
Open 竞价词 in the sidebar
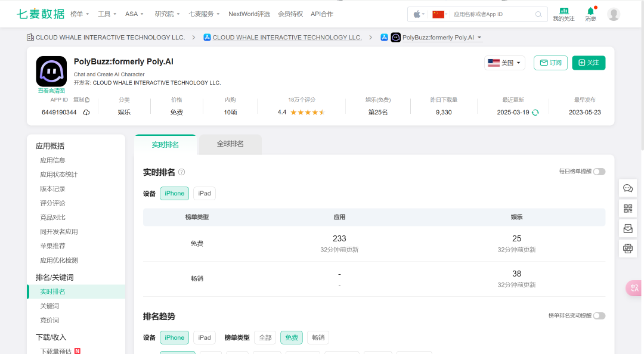(49, 320)
